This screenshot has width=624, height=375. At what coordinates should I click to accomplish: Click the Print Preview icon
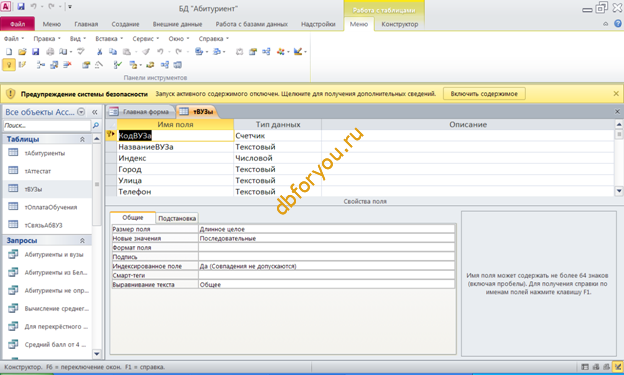[63, 52]
